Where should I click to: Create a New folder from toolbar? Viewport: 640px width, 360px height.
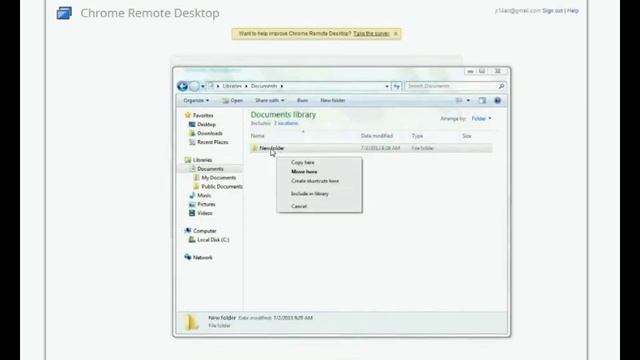coord(333,100)
